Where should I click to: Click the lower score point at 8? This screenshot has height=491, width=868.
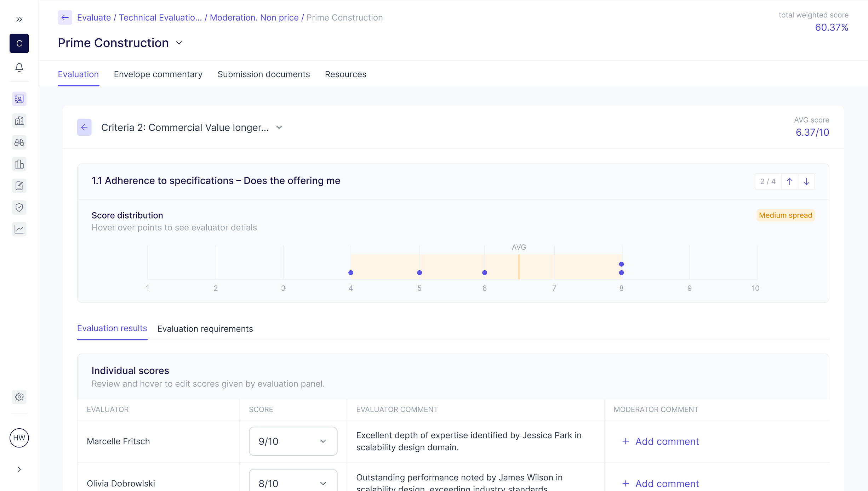tap(621, 272)
